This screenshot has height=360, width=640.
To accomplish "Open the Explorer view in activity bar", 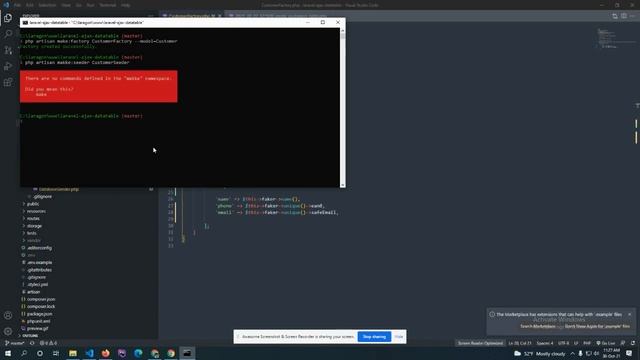I will coord(8,18).
